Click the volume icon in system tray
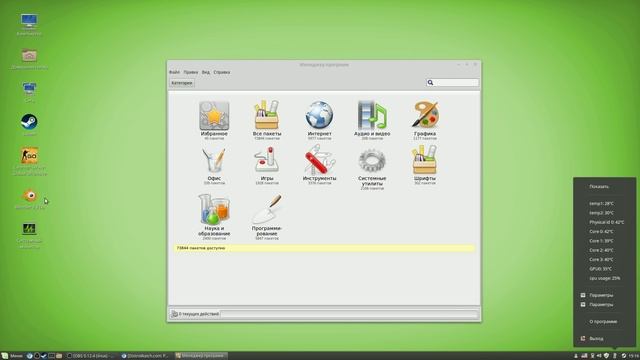 (x=599, y=356)
